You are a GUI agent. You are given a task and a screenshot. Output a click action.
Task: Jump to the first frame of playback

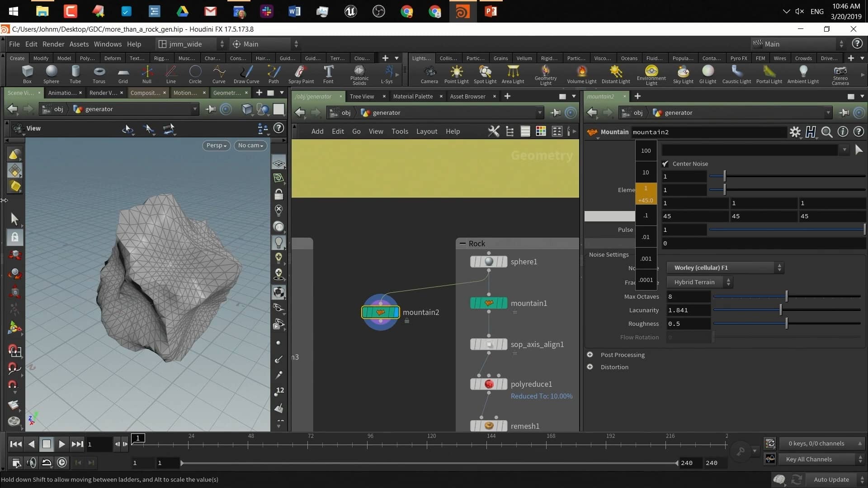coord(16,444)
